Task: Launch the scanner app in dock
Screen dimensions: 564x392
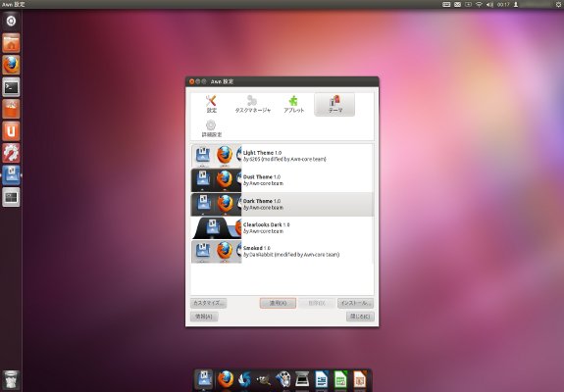Action: click(x=302, y=379)
